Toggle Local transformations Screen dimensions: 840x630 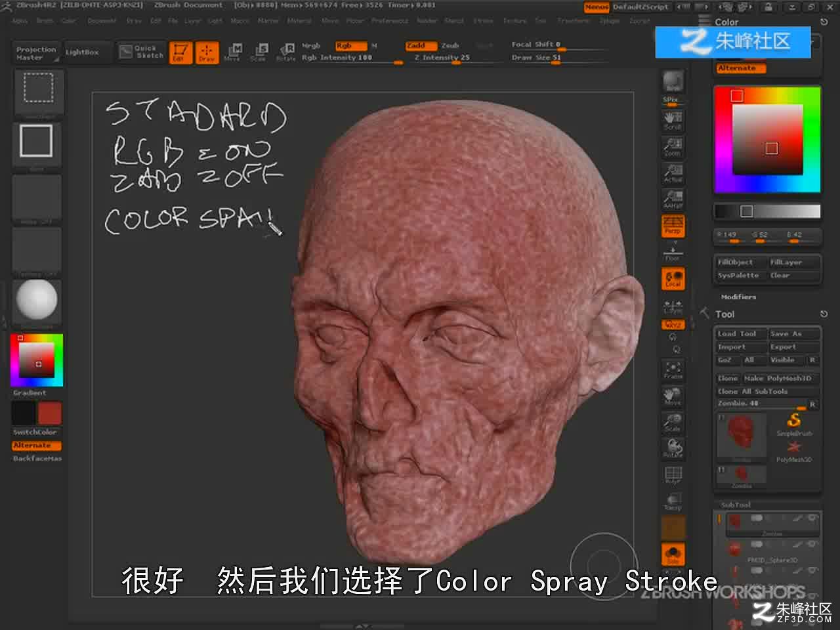(673, 278)
